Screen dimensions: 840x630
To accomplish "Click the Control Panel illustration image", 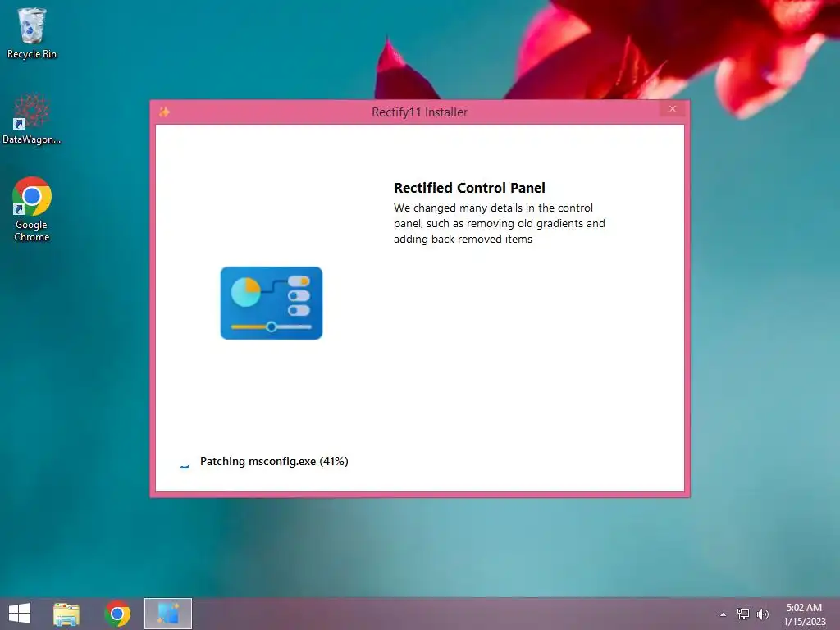I will pos(271,303).
